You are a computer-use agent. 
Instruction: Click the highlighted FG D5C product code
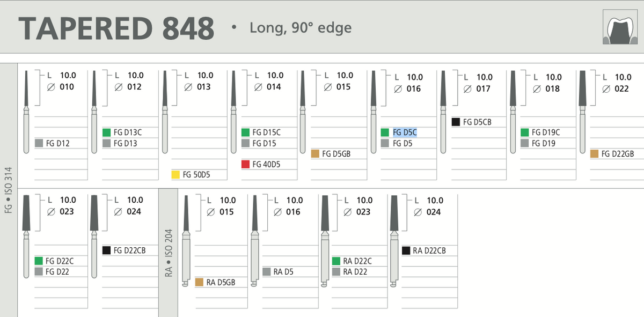[x=405, y=132]
